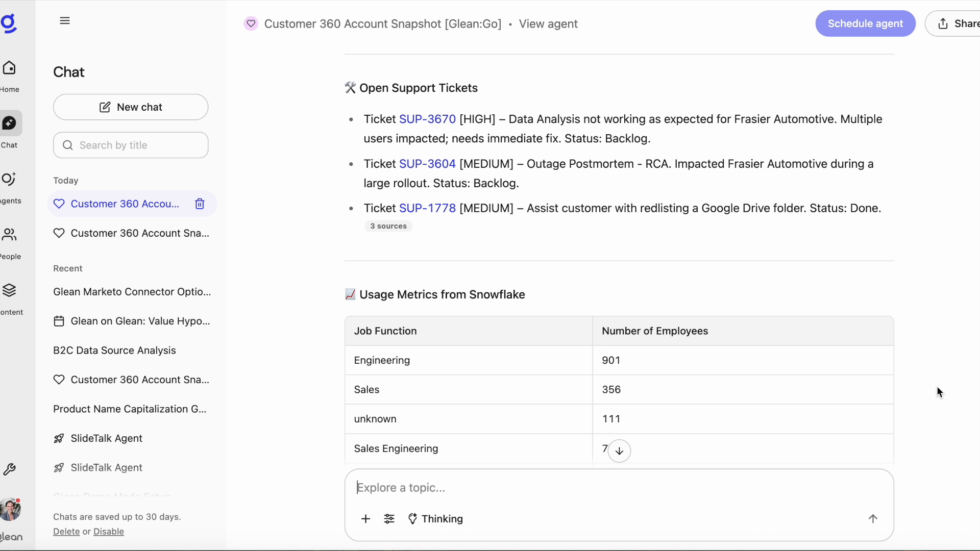This screenshot has height=551, width=980.
Task: Send the message with the arrow icon
Action: (x=873, y=518)
